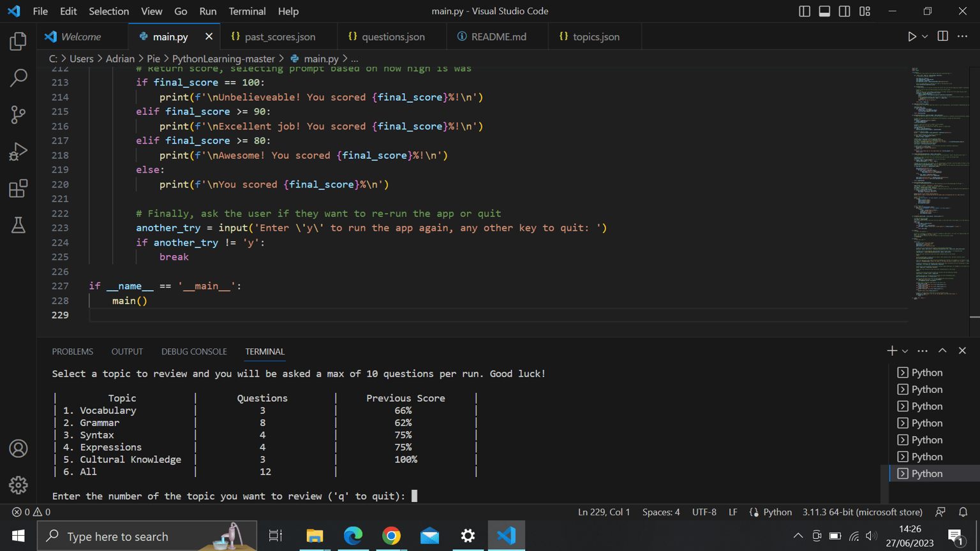
Task: Click the status bar feedback icon
Action: (940, 512)
